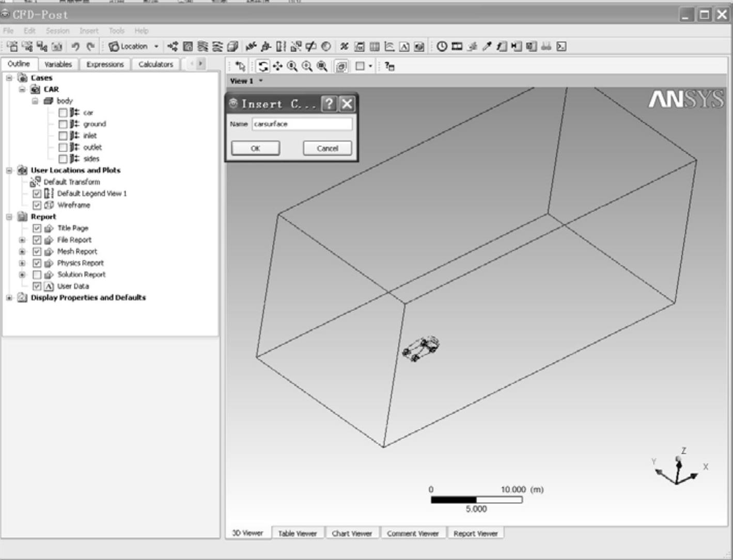Image resolution: width=733 pixels, height=560 pixels.
Task: Insert a Vector plot from the toolbar
Action: [x=173, y=46]
